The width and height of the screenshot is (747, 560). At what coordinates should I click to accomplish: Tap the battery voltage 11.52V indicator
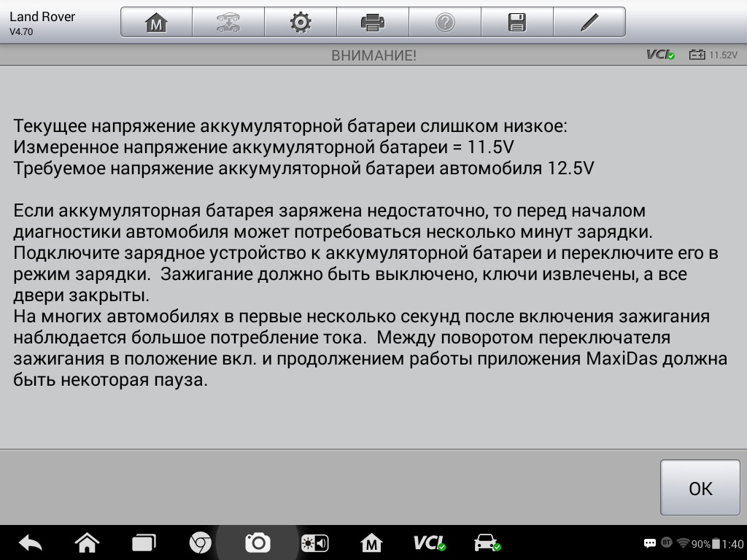click(x=713, y=55)
